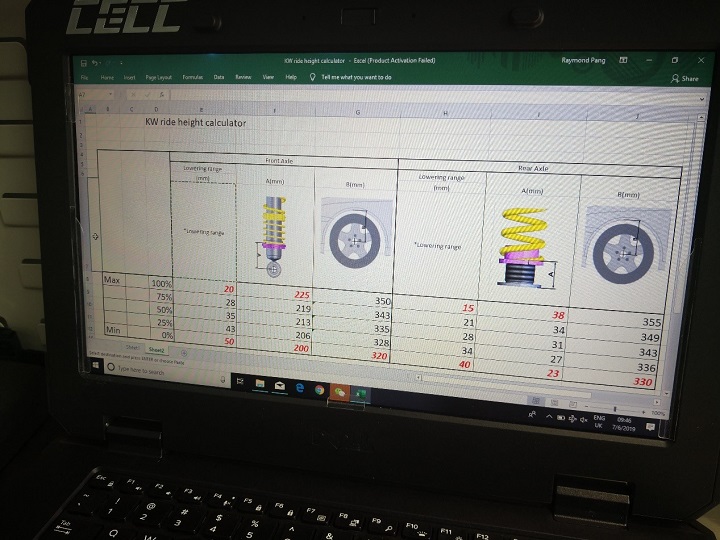Click the 'Tell me what you want to do' box
The image size is (720, 540).
point(356,77)
